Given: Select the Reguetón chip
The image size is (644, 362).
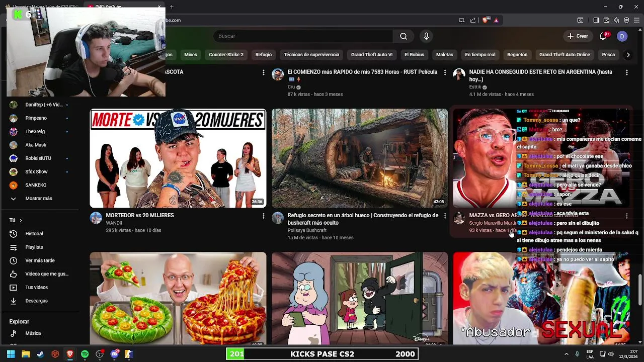Looking at the screenshot, I should point(517,55).
